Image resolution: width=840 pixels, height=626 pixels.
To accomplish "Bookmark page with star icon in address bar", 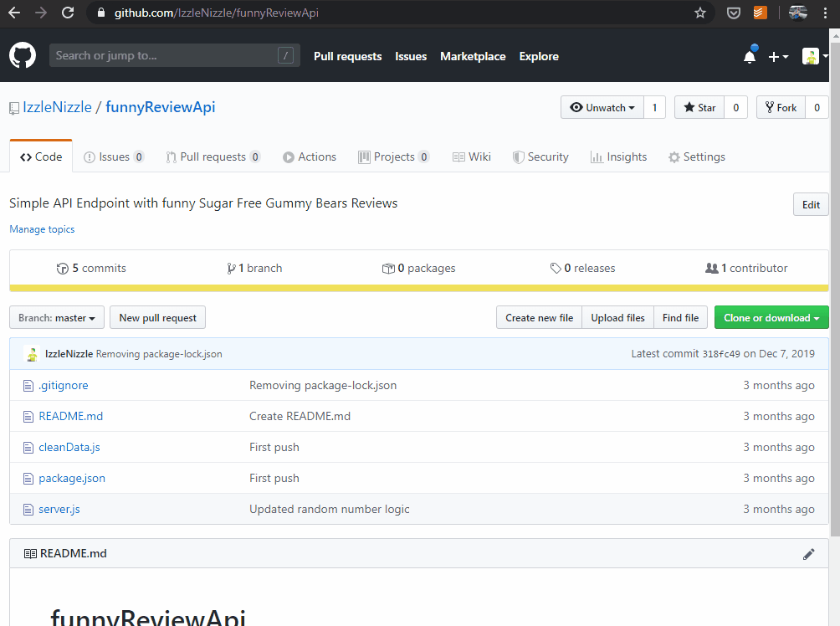I will pyautogui.click(x=699, y=13).
